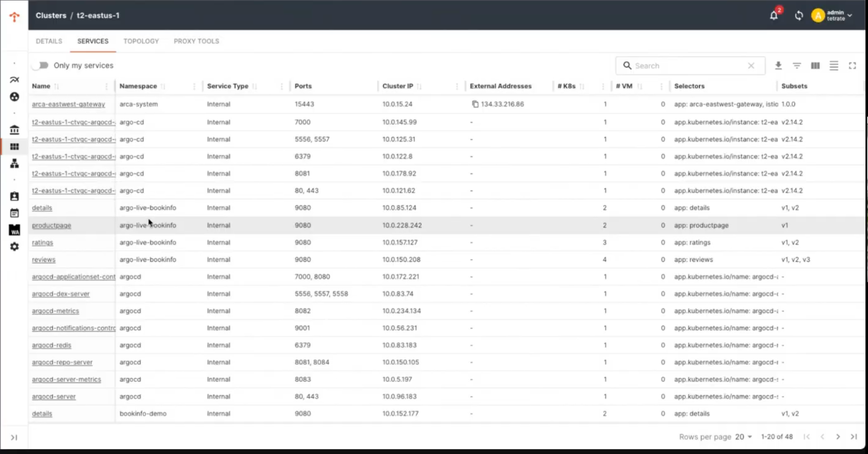868x454 pixels.
Task: Open argocd-redis service link
Action: [52, 345]
